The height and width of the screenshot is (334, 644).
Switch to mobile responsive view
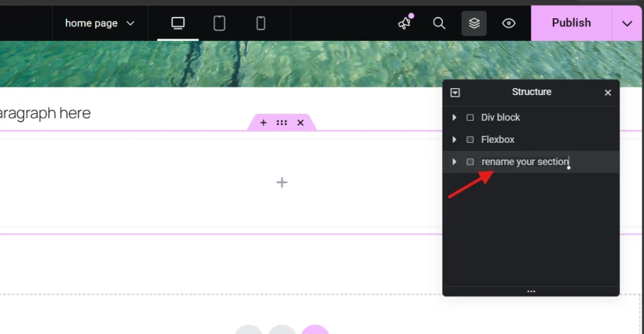click(261, 23)
